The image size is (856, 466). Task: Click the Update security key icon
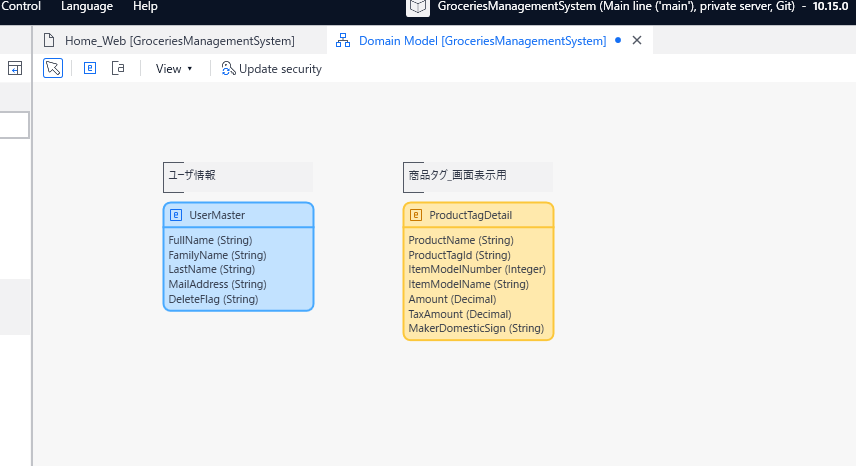(x=228, y=69)
